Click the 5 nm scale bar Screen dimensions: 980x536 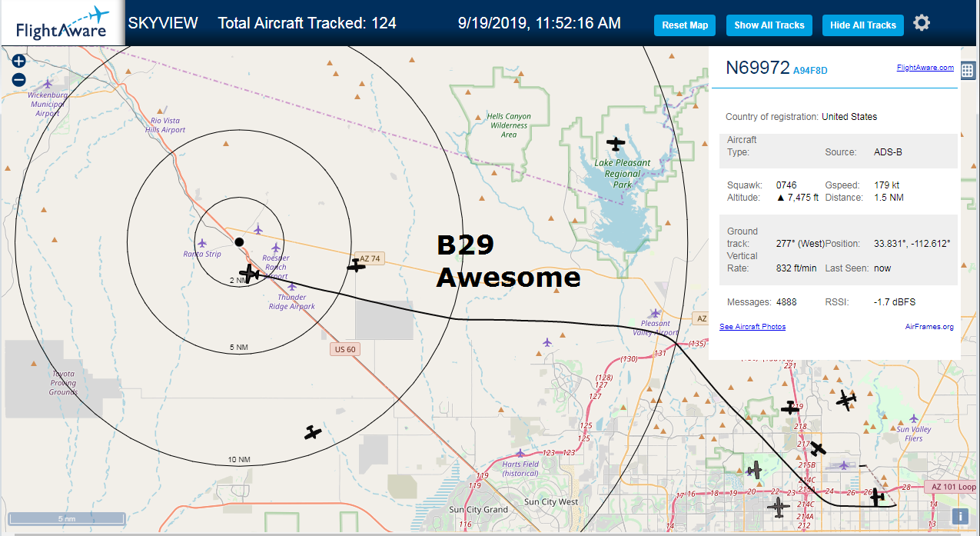click(66, 519)
